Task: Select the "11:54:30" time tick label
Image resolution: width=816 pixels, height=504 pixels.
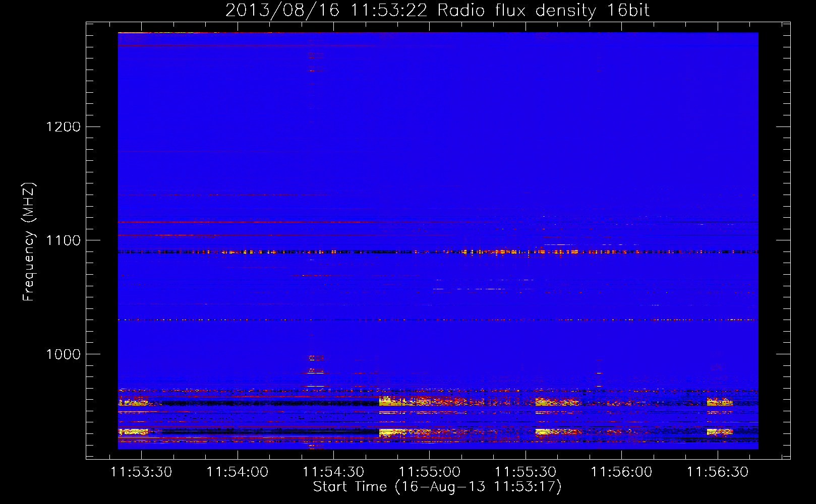Action: (333, 472)
